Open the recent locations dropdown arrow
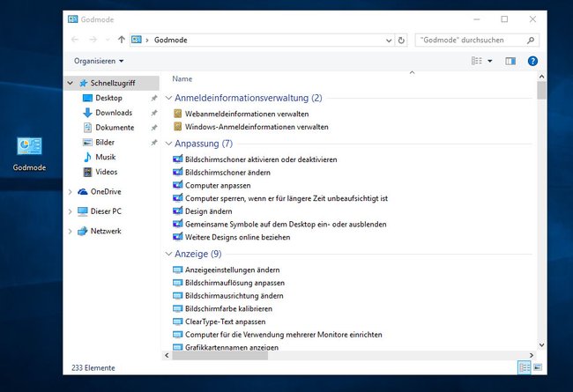Image resolution: width=573 pixels, height=392 pixels. pos(108,40)
